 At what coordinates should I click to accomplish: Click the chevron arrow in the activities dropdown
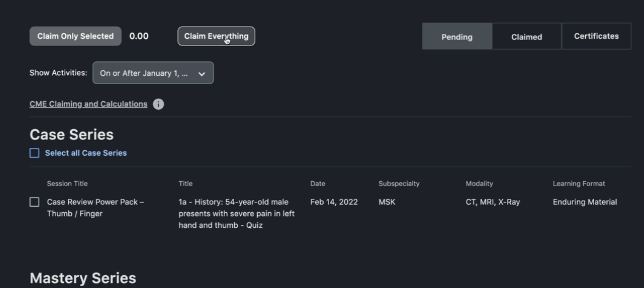click(x=201, y=74)
